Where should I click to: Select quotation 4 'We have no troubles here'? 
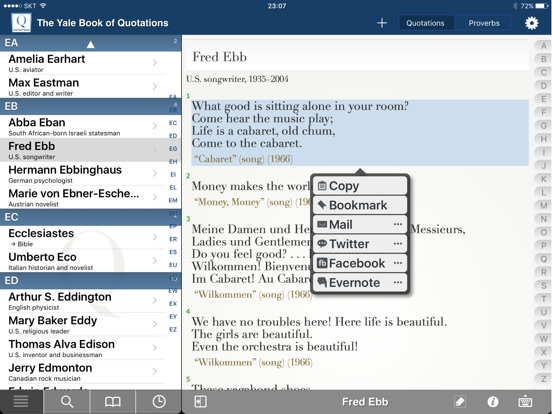[319, 334]
